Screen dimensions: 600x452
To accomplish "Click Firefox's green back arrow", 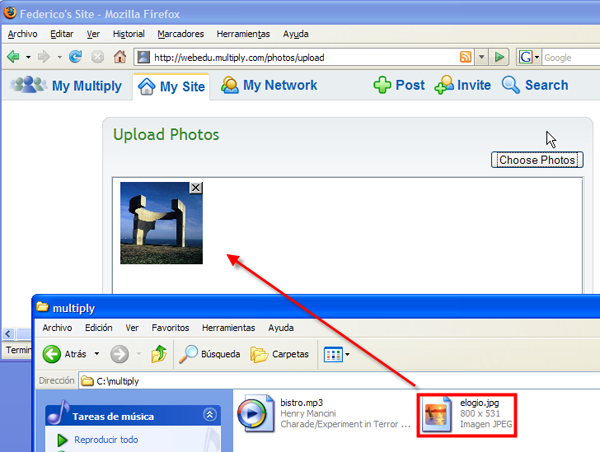I will pyautogui.click(x=13, y=57).
